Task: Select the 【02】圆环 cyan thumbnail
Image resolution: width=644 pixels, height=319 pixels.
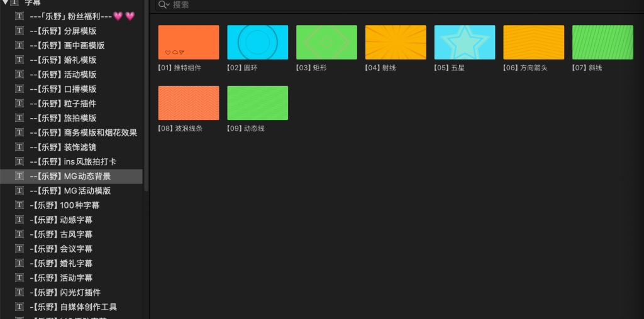Action: (x=257, y=42)
